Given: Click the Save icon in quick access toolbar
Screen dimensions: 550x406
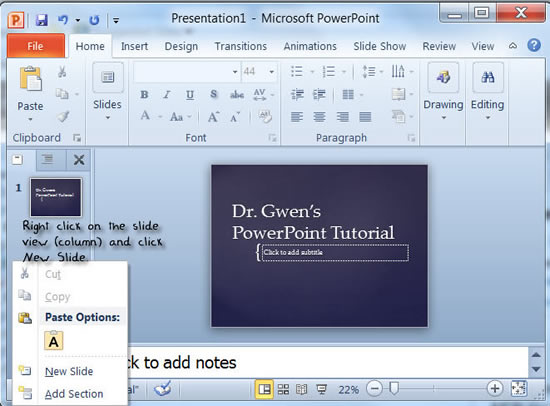Looking at the screenshot, I should (42, 20).
